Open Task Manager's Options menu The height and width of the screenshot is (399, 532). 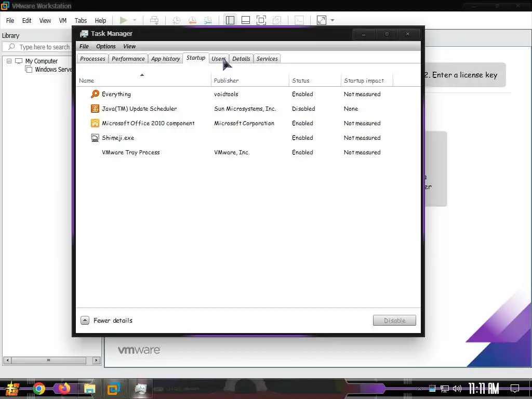106,46
